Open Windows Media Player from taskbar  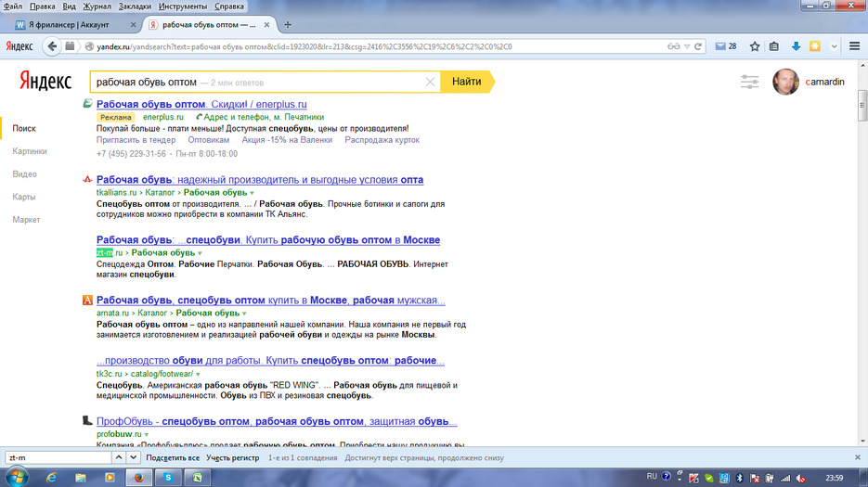(x=110, y=477)
